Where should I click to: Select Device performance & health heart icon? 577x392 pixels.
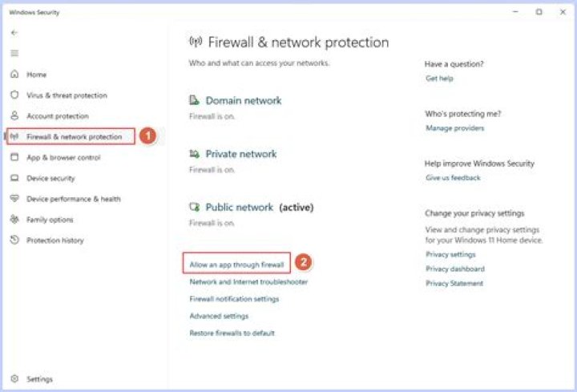tap(14, 199)
